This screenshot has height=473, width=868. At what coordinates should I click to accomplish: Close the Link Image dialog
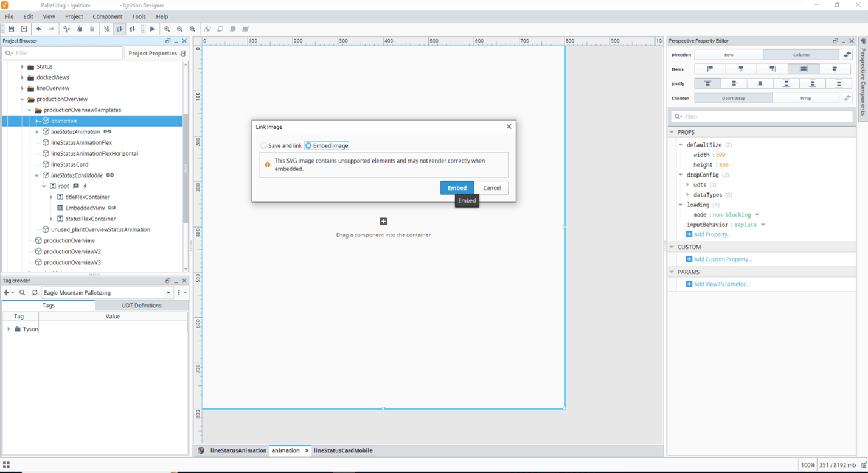click(509, 127)
